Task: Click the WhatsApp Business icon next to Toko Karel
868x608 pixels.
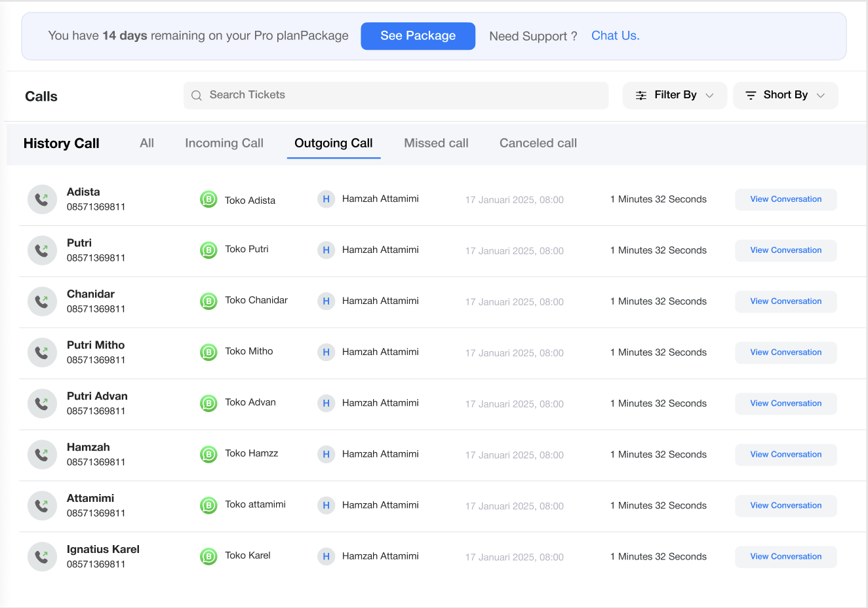Action: 208,556
